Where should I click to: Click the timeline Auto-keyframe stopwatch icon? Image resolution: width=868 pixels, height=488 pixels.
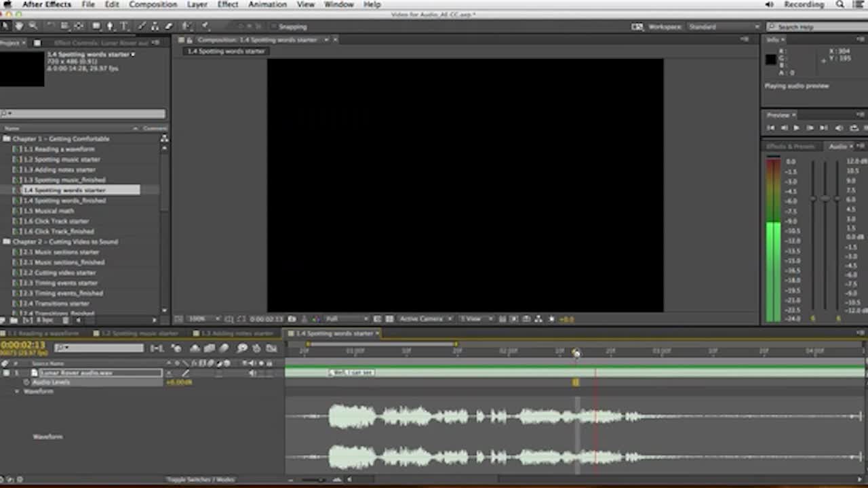click(256, 348)
